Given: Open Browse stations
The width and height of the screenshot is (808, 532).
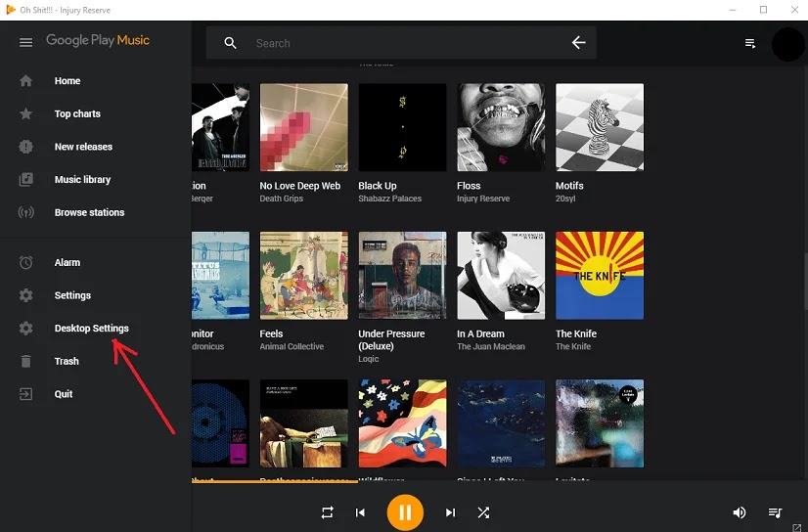Looking at the screenshot, I should coord(90,212).
